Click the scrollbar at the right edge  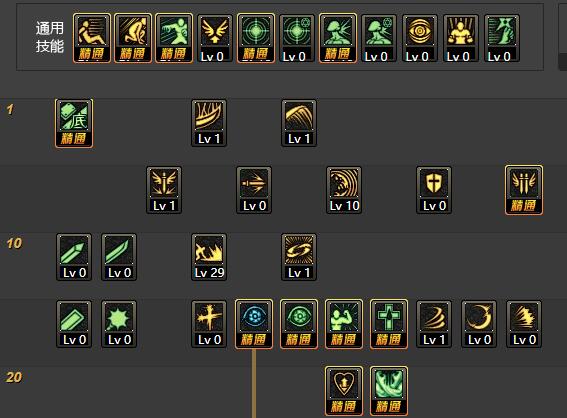pos(563,35)
